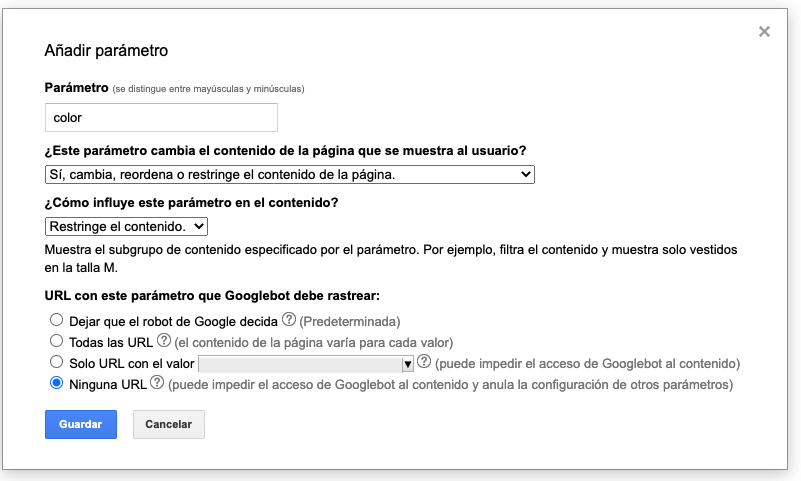801x481 pixels.
Task: Select 'Solo URL con el valor' radio button
Action: click(x=56, y=363)
